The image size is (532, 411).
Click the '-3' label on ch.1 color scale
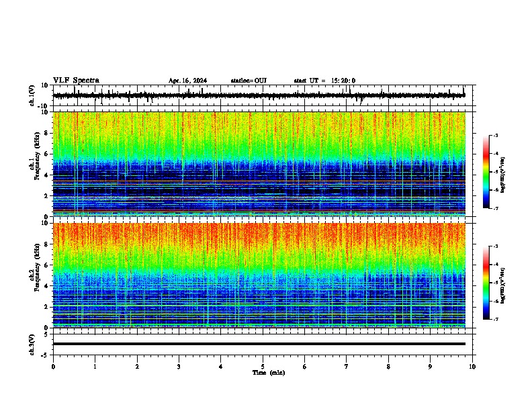point(496,135)
